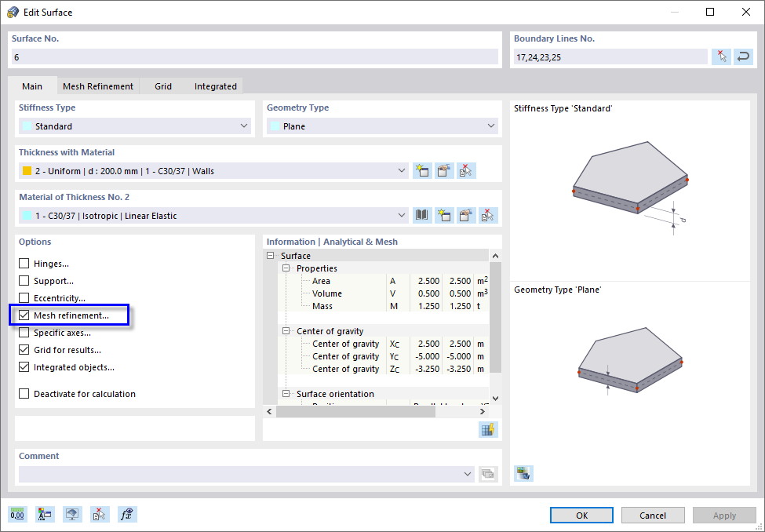Enable the Hinges option
Screen dimensions: 765x532
[x=24, y=263]
